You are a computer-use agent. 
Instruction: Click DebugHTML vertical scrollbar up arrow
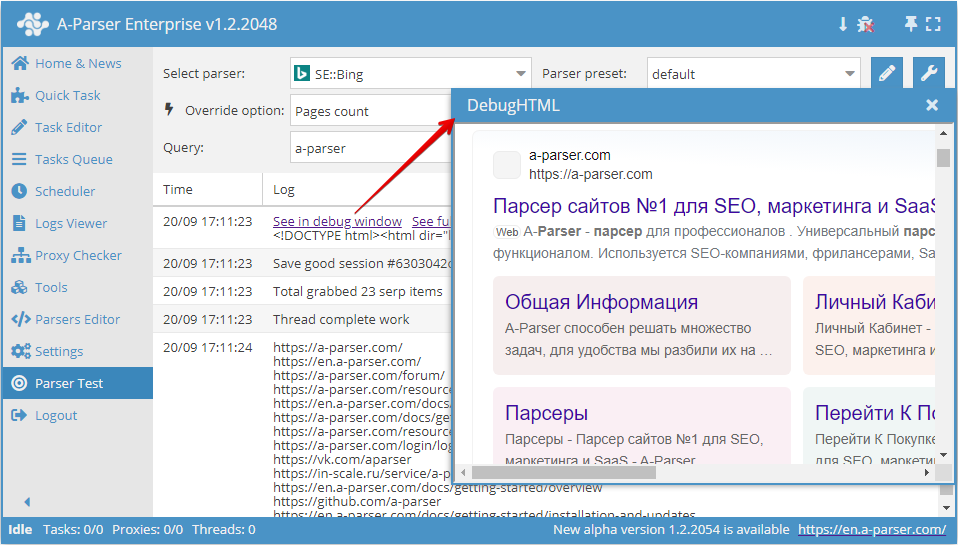click(943, 133)
